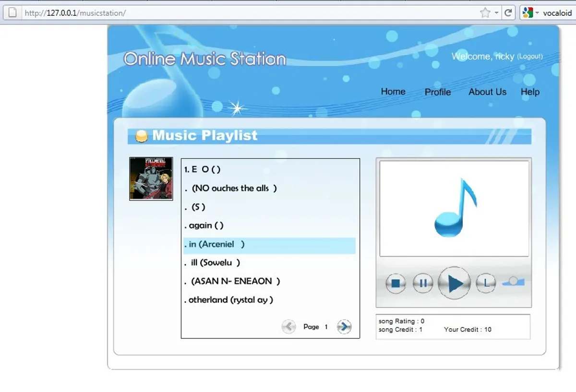Select the highlighted song 'in (Arceniel )'

[x=269, y=245]
